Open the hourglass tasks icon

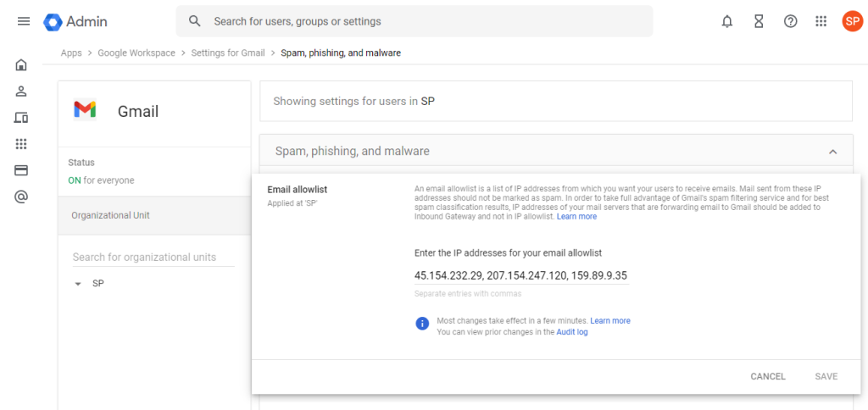click(759, 21)
